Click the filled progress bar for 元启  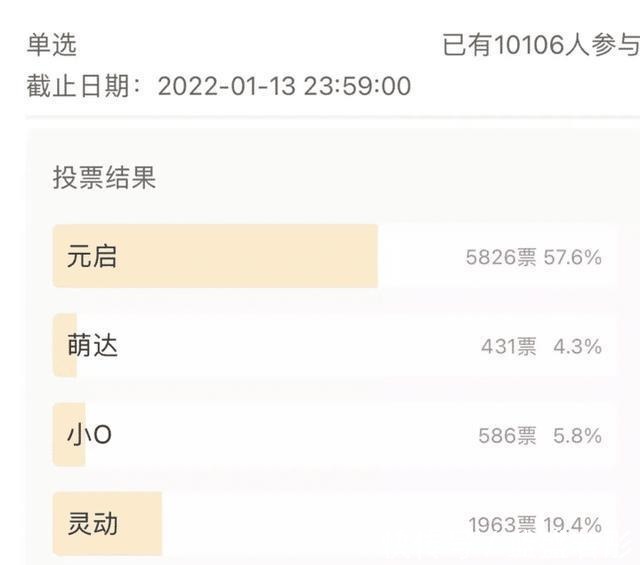coord(250,257)
